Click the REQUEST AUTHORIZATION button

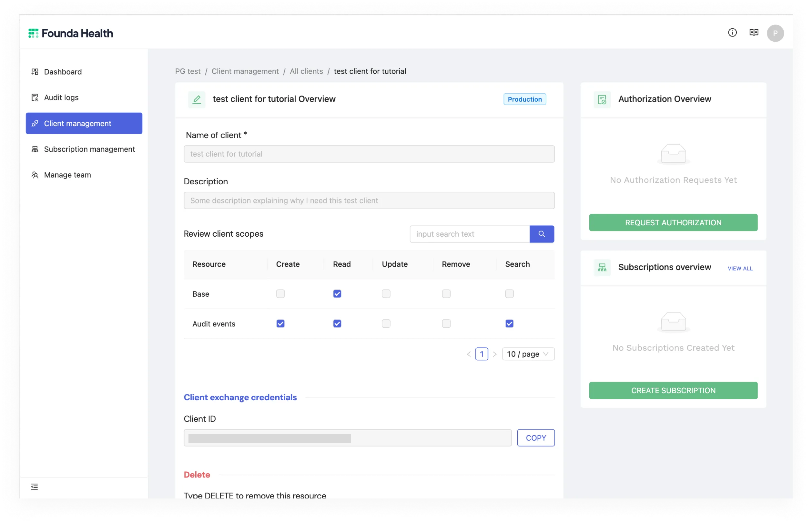coord(673,223)
